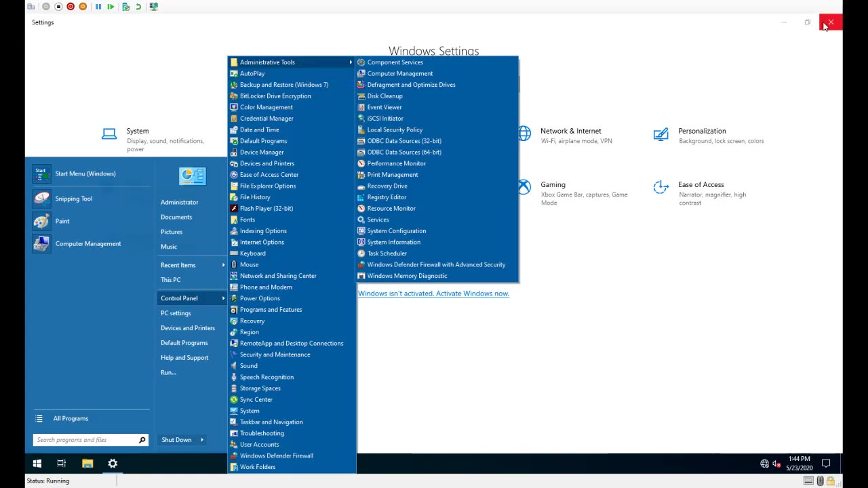Open Task Manager alternative: Resource Monitor
The width and height of the screenshot is (868, 488).
[391, 208]
